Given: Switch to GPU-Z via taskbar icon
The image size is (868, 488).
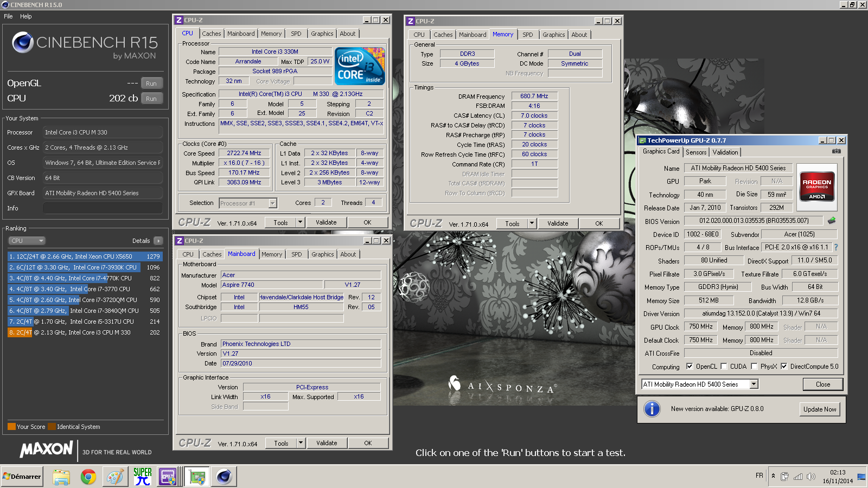Looking at the screenshot, I should click(197, 477).
